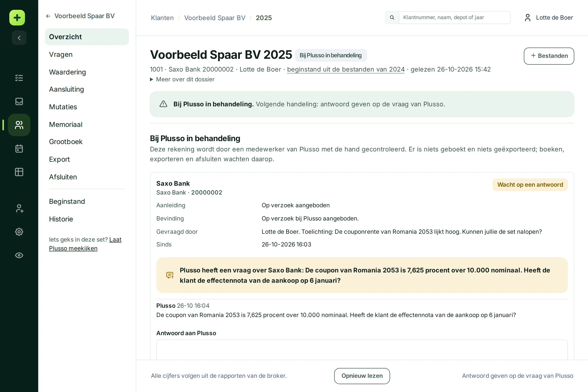Open the calendar icon in rail

tap(19, 148)
